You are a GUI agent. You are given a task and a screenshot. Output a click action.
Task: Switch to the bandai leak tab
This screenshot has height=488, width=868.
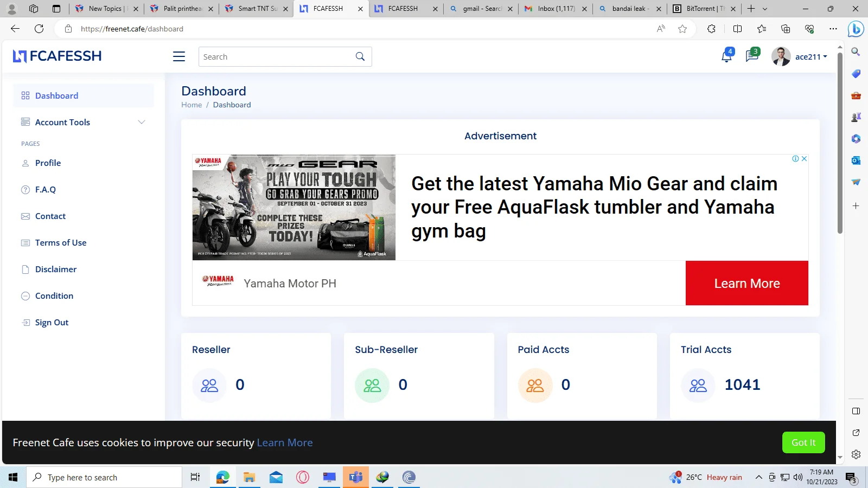tap(630, 9)
